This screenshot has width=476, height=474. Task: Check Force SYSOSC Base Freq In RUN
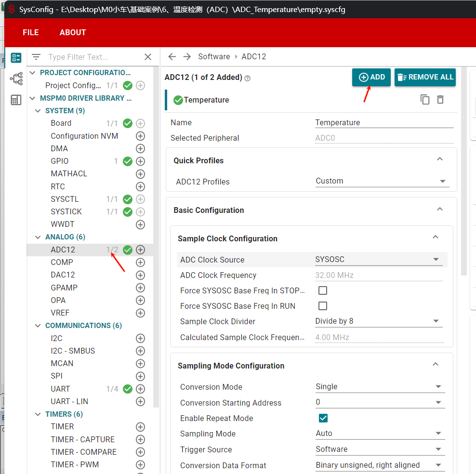[323, 305]
